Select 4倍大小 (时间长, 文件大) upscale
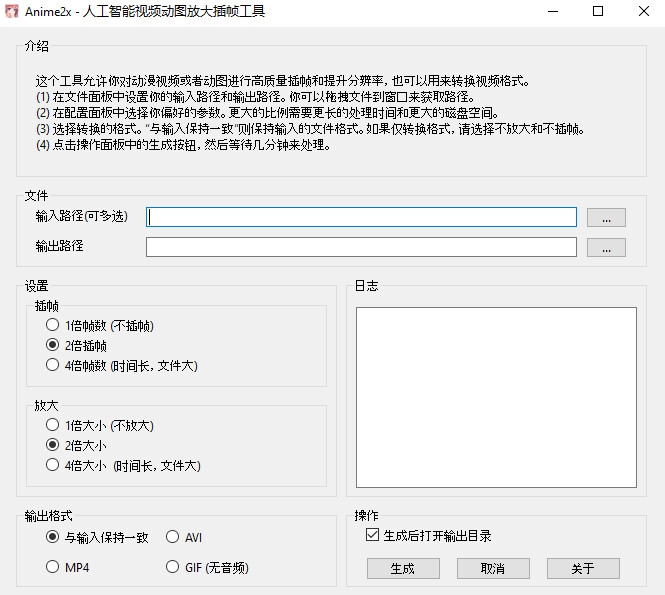Screen dimensions: 665x595 pyautogui.click(x=53, y=465)
